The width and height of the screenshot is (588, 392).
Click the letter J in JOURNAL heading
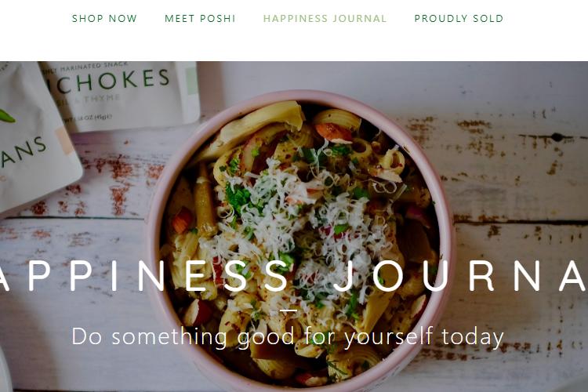(x=346, y=278)
